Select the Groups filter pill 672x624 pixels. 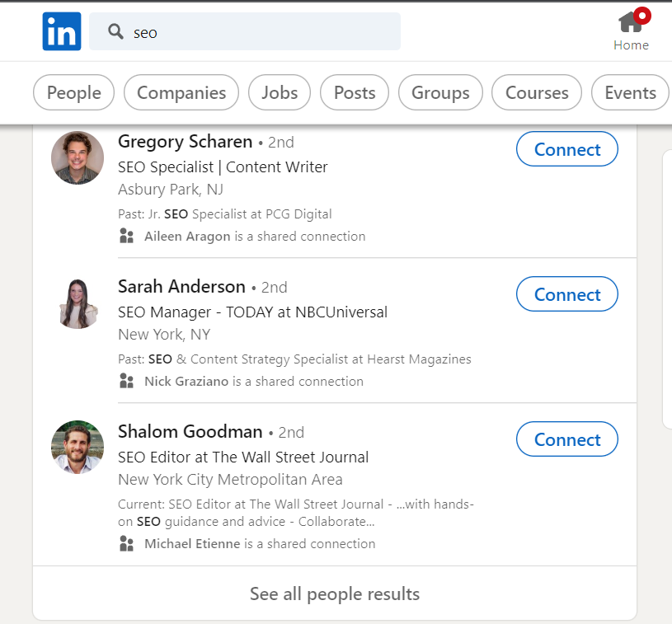[x=440, y=92]
